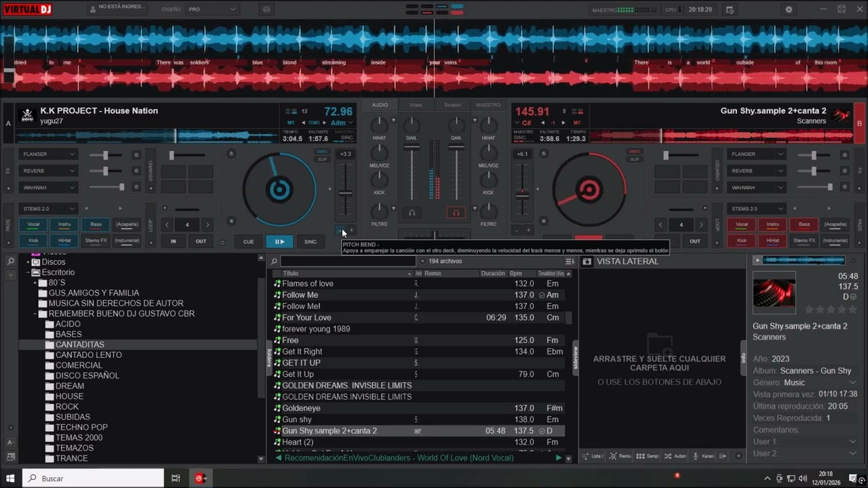Click deck A pitch bend plus button

click(351, 230)
